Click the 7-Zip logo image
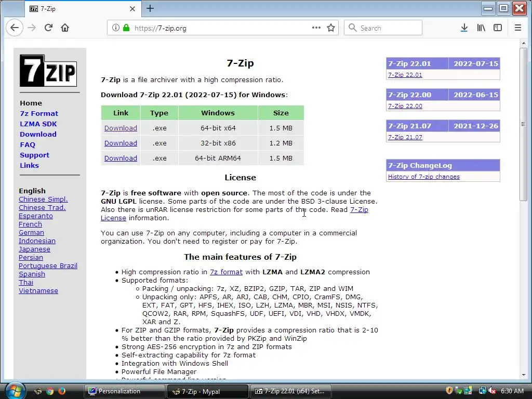532x399 pixels. (x=48, y=71)
